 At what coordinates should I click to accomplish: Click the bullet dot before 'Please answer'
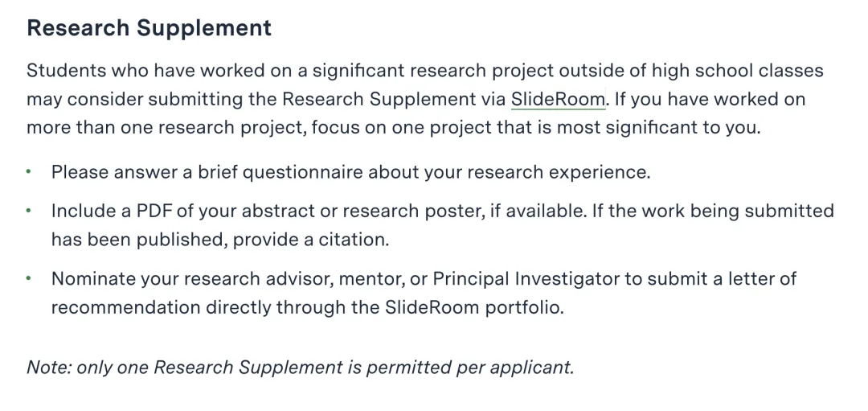tap(29, 171)
